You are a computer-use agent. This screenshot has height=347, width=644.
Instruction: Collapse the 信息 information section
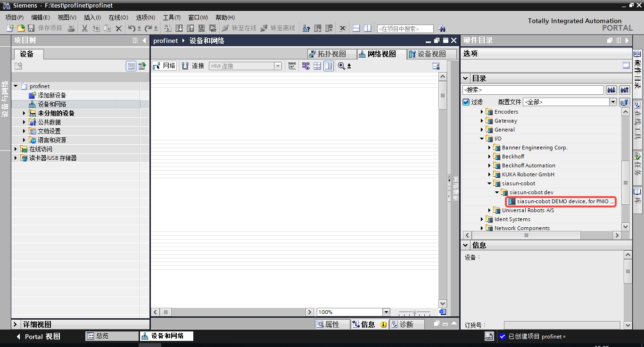tap(465, 245)
